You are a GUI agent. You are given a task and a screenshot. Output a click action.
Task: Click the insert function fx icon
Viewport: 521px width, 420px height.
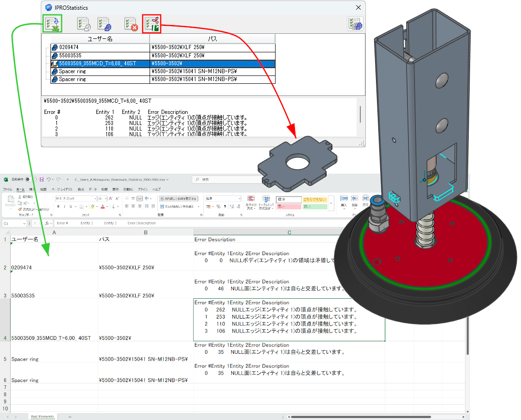(x=47, y=223)
